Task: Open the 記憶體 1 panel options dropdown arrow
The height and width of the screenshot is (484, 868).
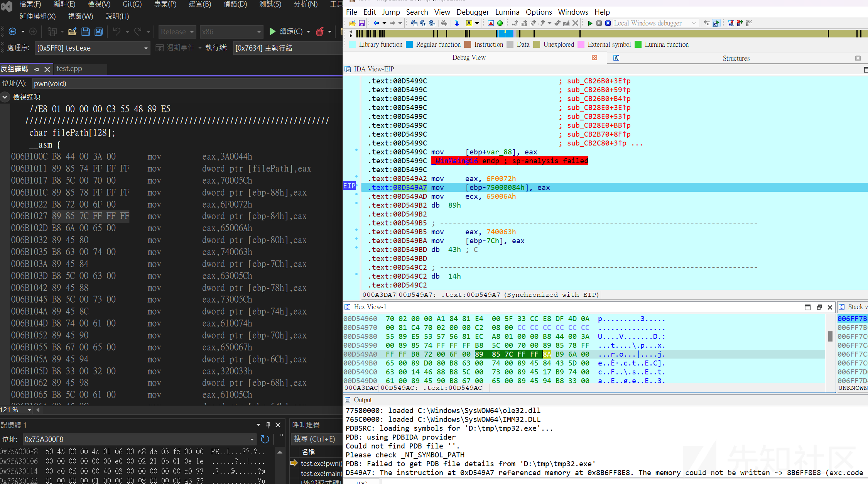Action: coord(258,425)
